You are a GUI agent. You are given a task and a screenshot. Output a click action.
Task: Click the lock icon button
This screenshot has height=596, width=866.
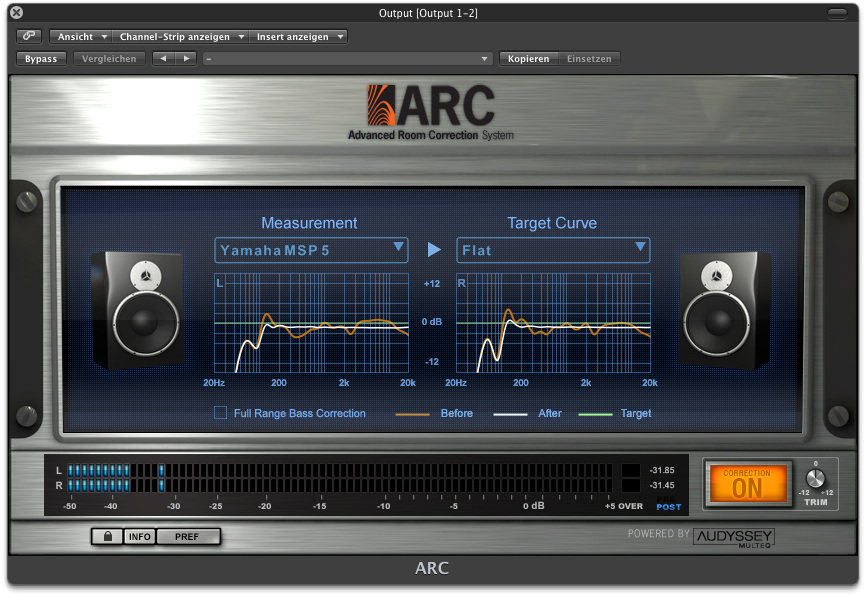point(108,536)
